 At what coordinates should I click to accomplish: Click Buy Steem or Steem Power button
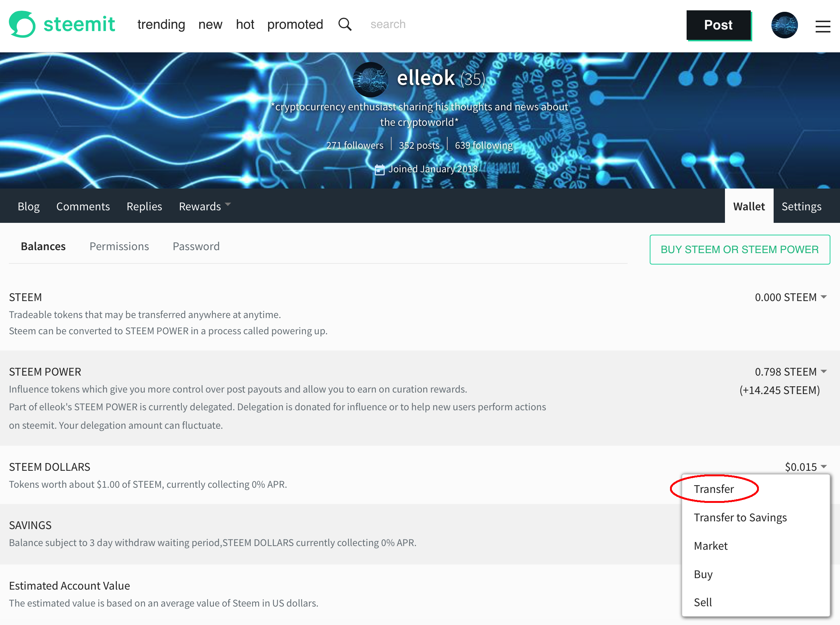[x=740, y=250]
